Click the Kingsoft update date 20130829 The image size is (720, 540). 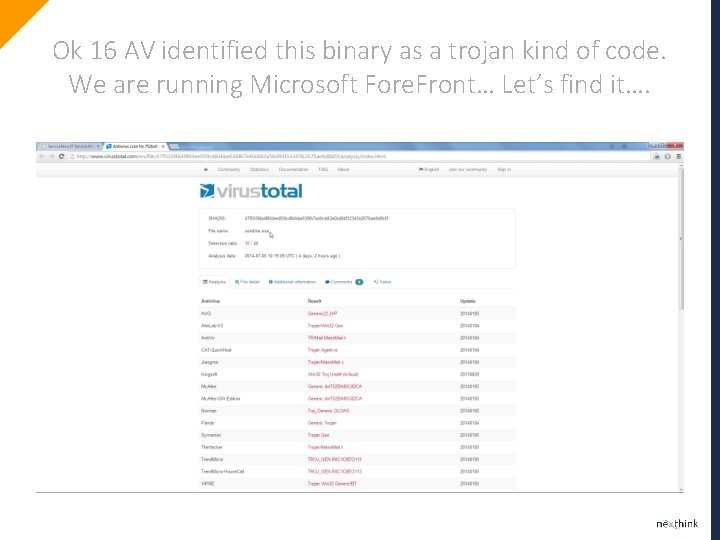point(469,374)
